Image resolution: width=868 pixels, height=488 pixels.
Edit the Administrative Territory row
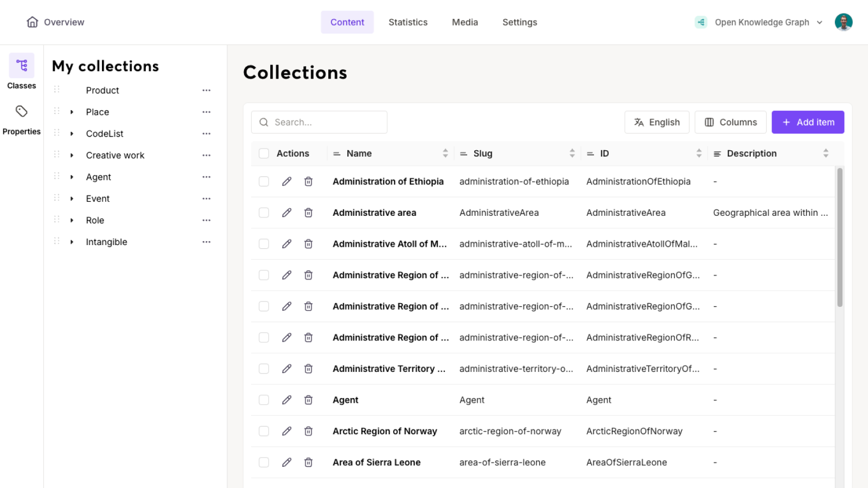point(286,369)
